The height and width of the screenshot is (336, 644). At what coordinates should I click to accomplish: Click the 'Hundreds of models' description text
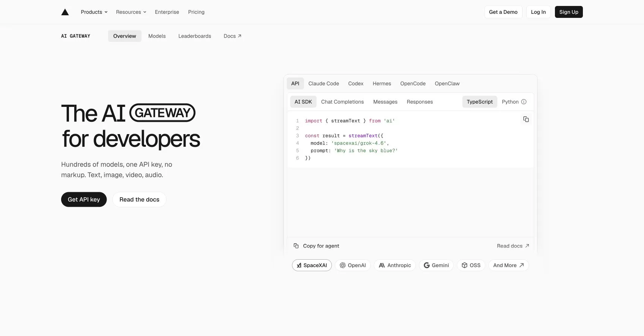pos(117,169)
